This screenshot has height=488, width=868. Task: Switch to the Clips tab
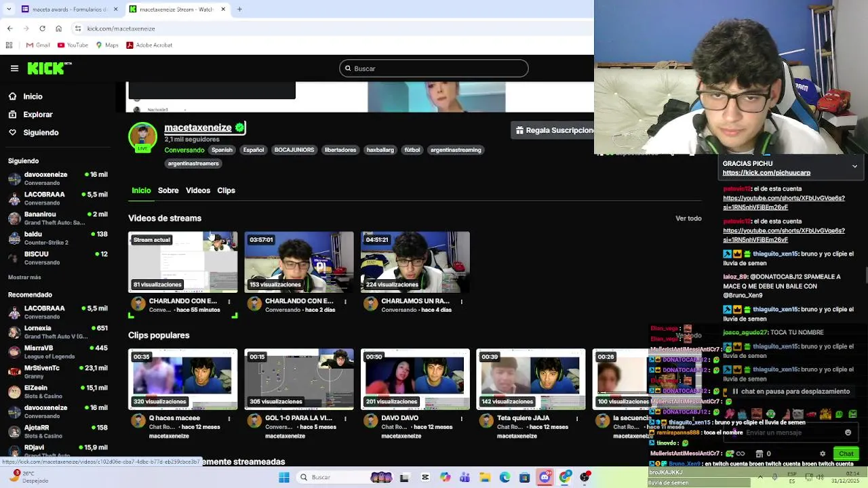click(x=226, y=190)
